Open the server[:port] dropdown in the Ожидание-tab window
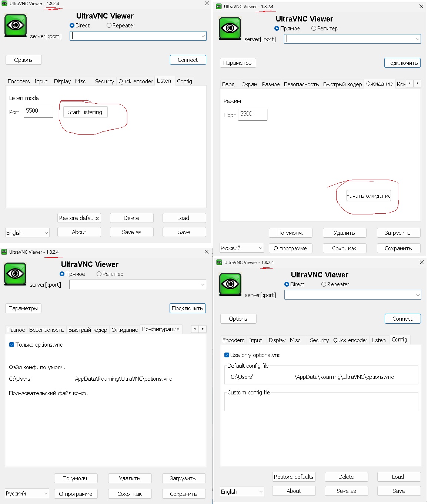This screenshot has width=428, height=504. (417, 39)
